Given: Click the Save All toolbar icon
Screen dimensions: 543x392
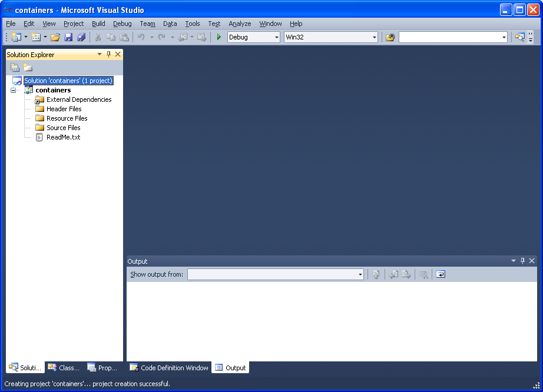Looking at the screenshot, I should [x=81, y=37].
